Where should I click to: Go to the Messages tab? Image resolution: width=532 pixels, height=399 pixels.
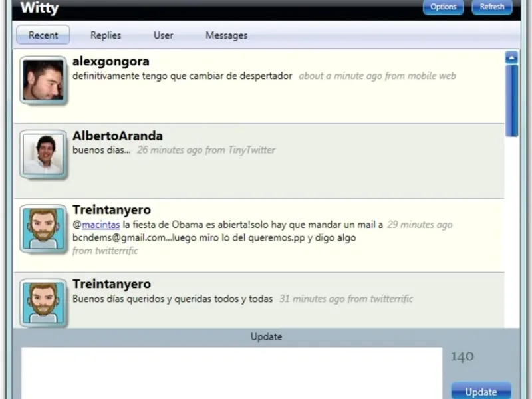pos(226,35)
